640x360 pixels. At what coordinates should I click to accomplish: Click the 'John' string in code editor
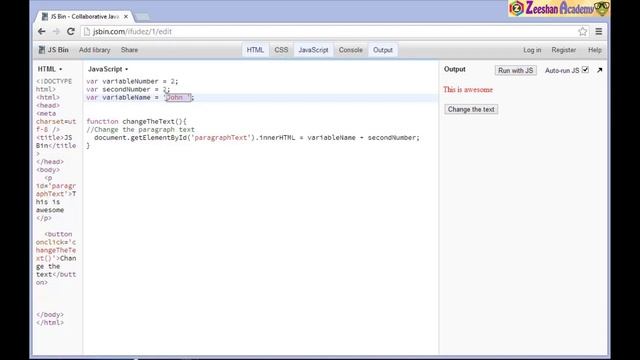[x=178, y=97]
